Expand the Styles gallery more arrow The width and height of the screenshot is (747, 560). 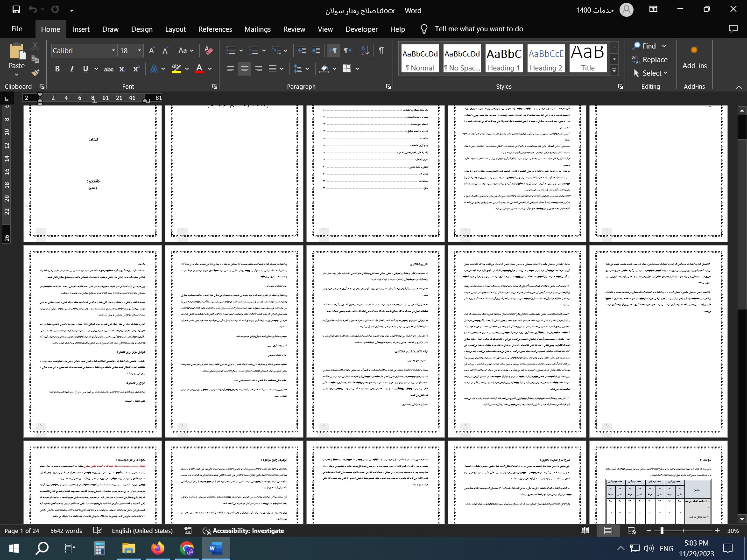[614, 70]
